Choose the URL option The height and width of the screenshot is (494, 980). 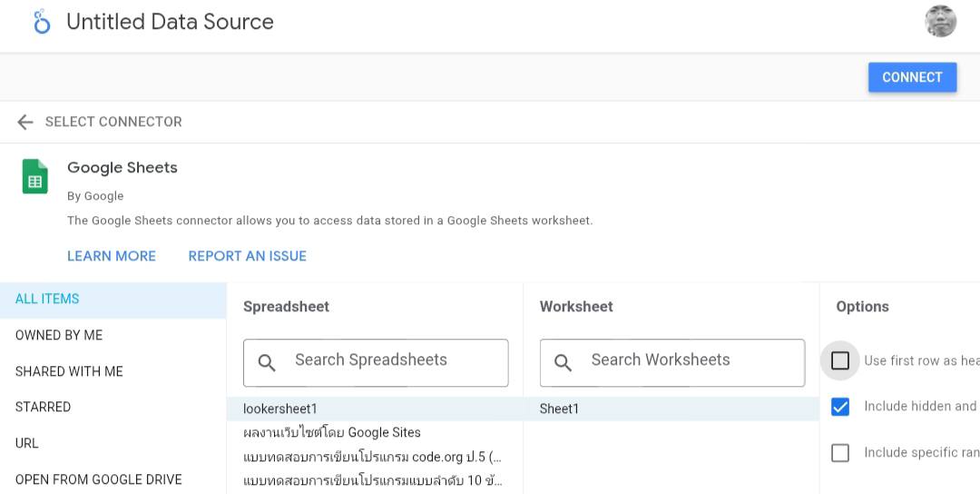tap(27, 443)
